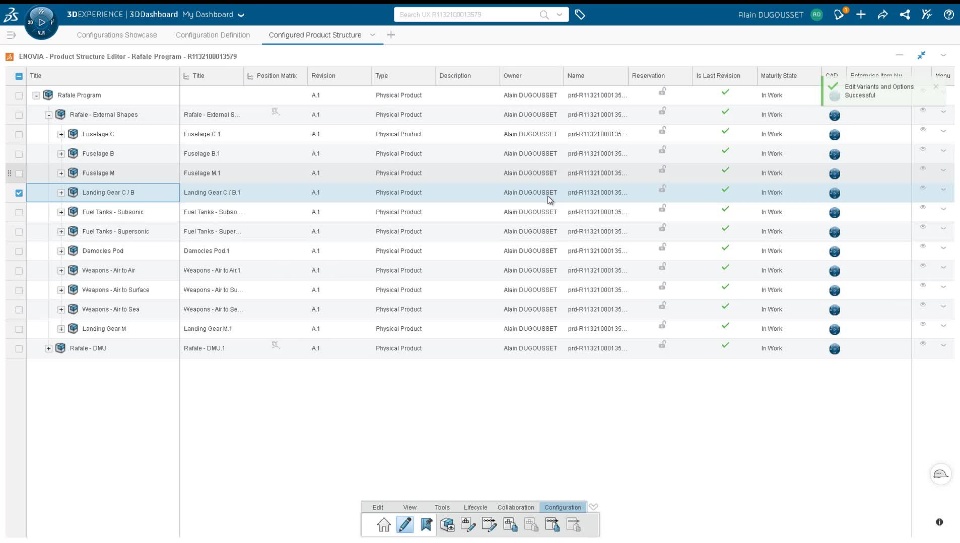Open My Dashboard dropdown arrow
This screenshot has width=960, height=543.
point(241,15)
